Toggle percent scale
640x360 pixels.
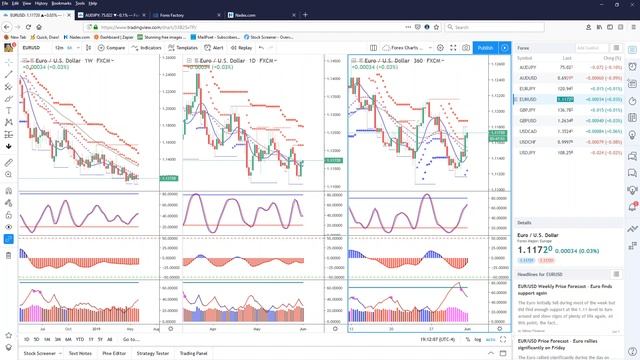tap(467, 340)
